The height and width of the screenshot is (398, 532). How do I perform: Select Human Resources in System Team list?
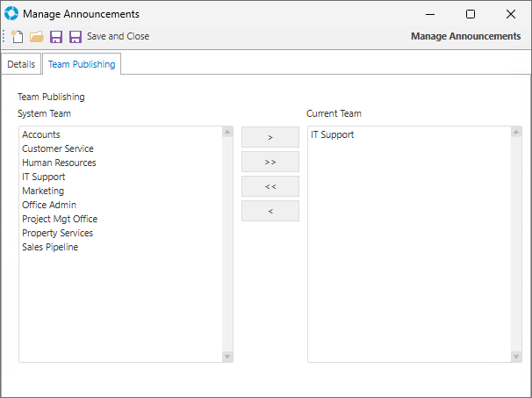pos(59,163)
